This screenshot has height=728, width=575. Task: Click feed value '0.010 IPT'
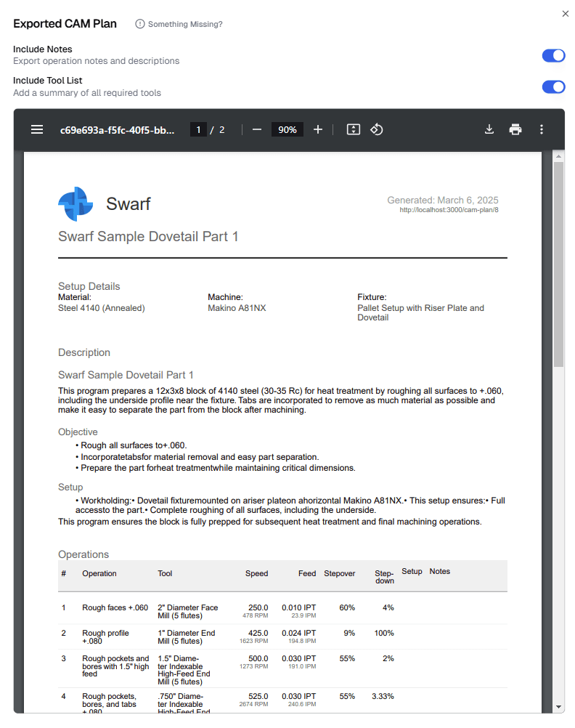point(299,607)
